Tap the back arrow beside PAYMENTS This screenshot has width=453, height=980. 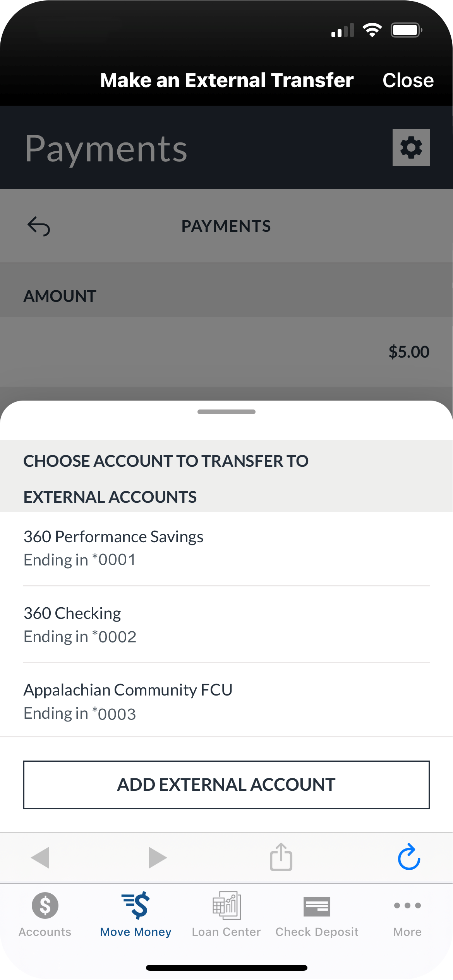39,226
